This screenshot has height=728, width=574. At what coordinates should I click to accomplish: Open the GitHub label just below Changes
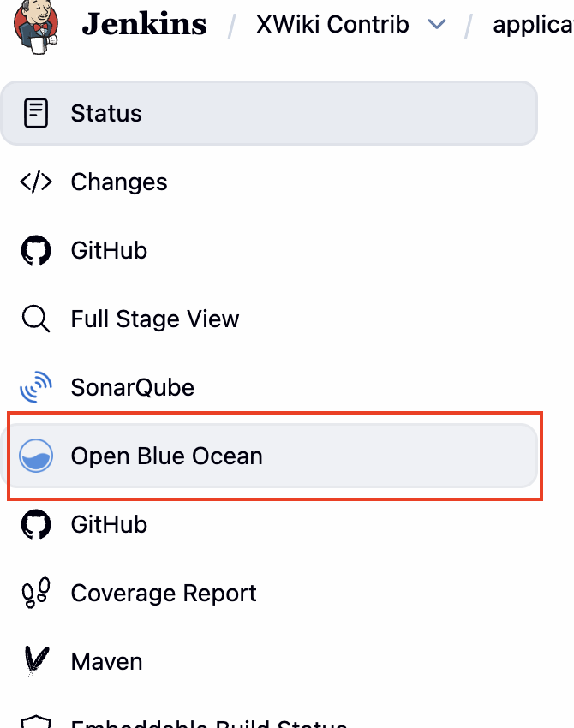click(109, 250)
